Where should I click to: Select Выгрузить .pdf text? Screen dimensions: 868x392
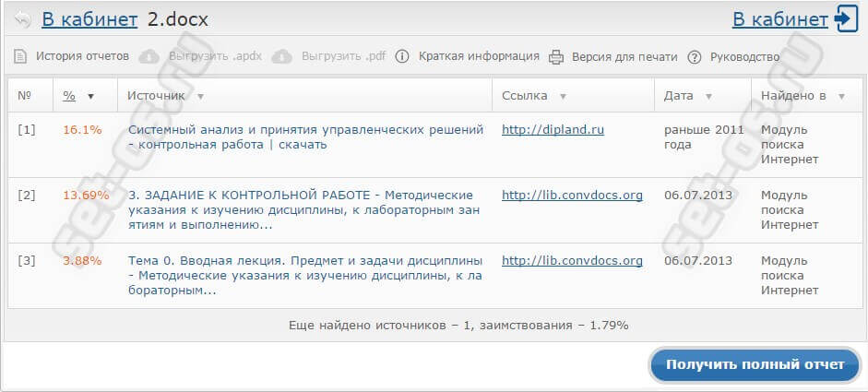point(344,56)
